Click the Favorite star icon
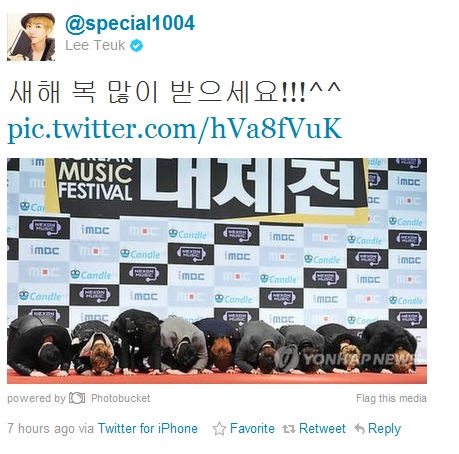The width and height of the screenshot is (459, 454). click(x=219, y=429)
